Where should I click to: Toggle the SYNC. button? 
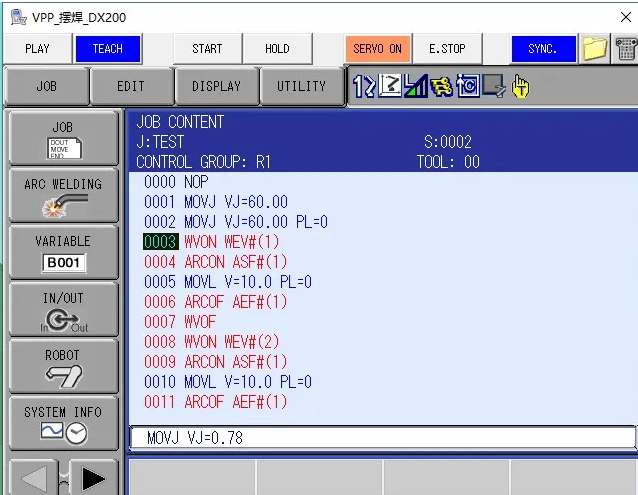[x=543, y=49]
